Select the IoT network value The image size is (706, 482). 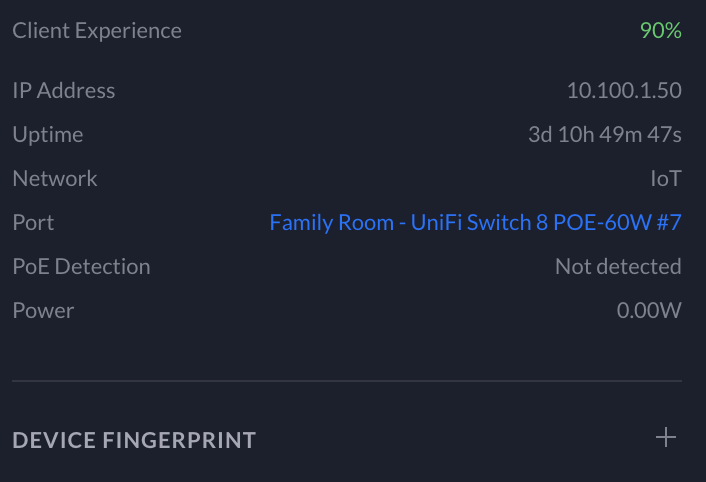(666, 178)
